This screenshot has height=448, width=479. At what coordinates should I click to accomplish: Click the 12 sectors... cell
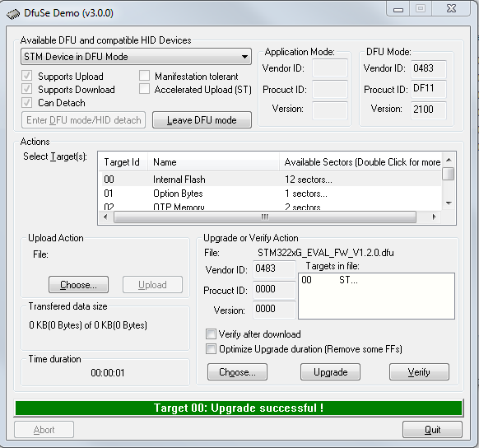pyautogui.click(x=309, y=180)
